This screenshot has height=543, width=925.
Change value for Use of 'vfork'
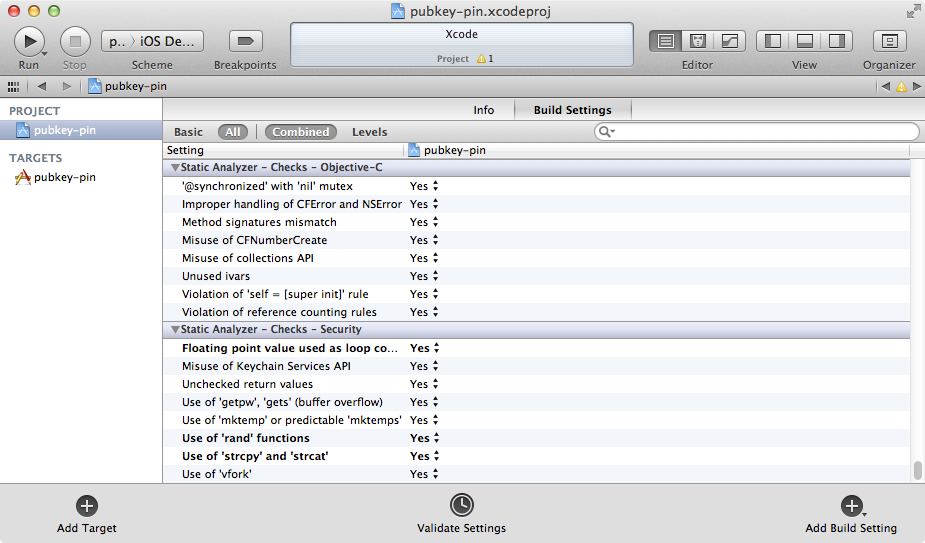coord(424,474)
